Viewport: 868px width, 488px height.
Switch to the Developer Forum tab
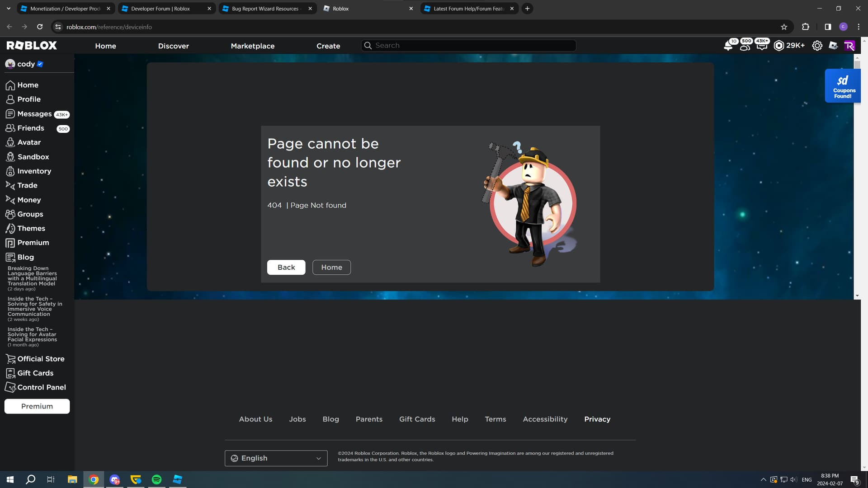point(160,9)
